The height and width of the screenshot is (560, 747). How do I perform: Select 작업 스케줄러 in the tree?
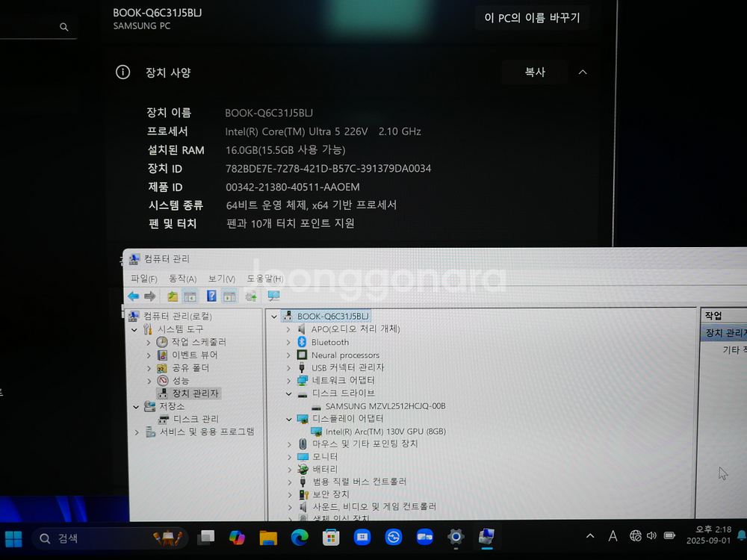(x=199, y=342)
